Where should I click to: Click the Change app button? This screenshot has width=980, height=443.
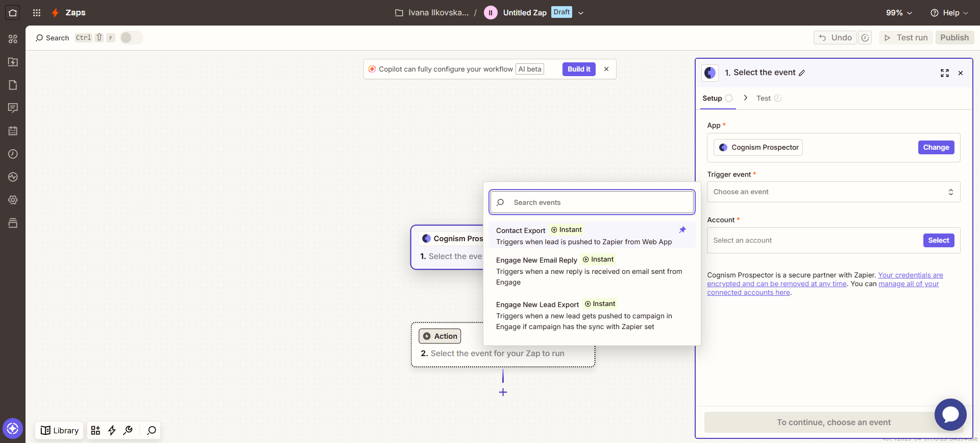[x=936, y=147]
